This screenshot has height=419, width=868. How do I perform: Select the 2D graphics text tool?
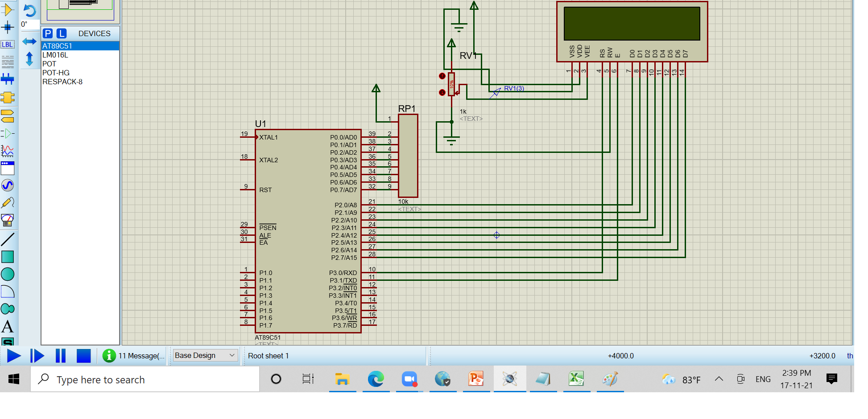click(x=7, y=327)
